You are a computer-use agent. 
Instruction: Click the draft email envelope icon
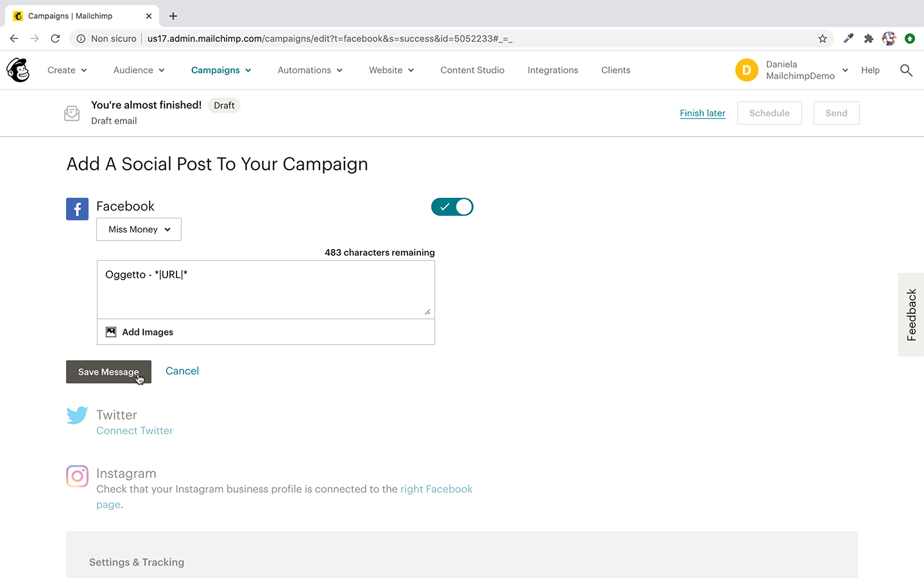[x=72, y=113]
